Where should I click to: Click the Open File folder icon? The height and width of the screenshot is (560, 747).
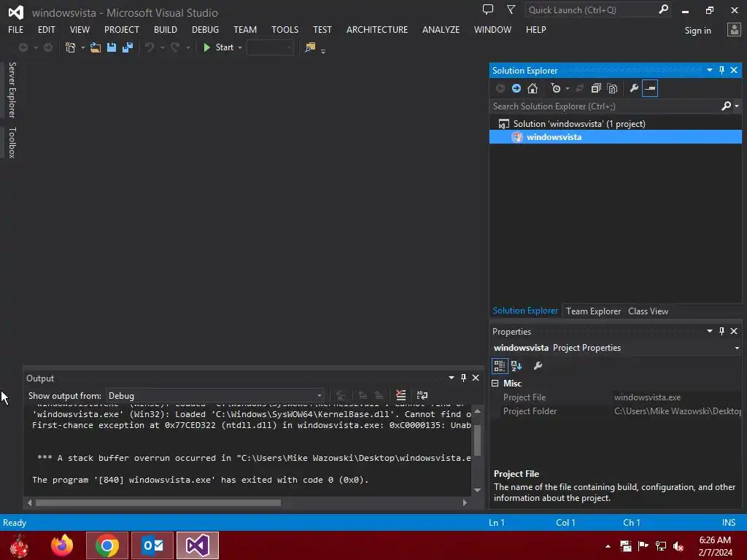pos(96,47)
